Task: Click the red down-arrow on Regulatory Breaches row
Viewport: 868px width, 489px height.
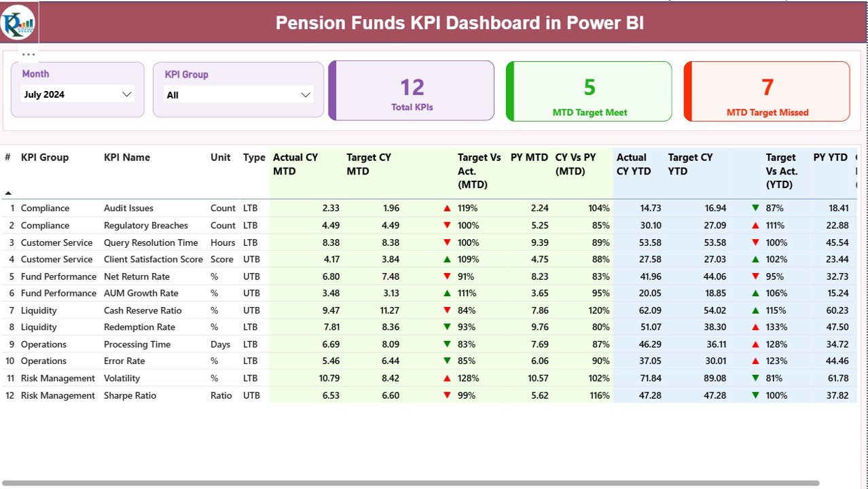Action: pos(446,225)
